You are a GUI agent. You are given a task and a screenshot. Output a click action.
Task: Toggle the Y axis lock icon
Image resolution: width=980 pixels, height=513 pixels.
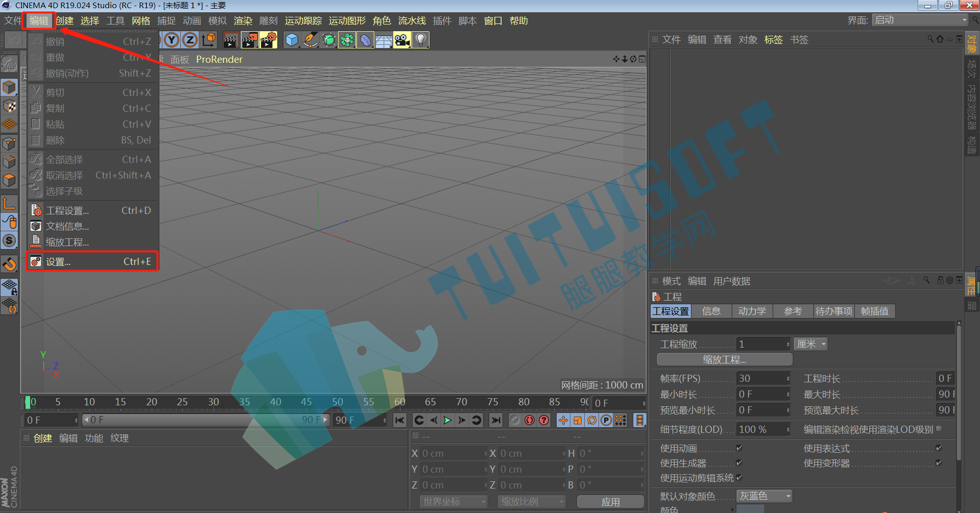(x=172, y=40)
